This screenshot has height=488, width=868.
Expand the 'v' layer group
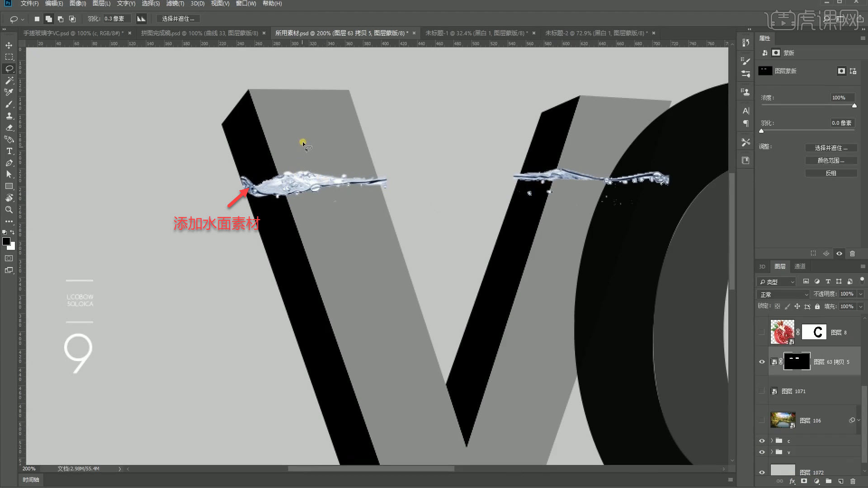[x=772, y=452]
